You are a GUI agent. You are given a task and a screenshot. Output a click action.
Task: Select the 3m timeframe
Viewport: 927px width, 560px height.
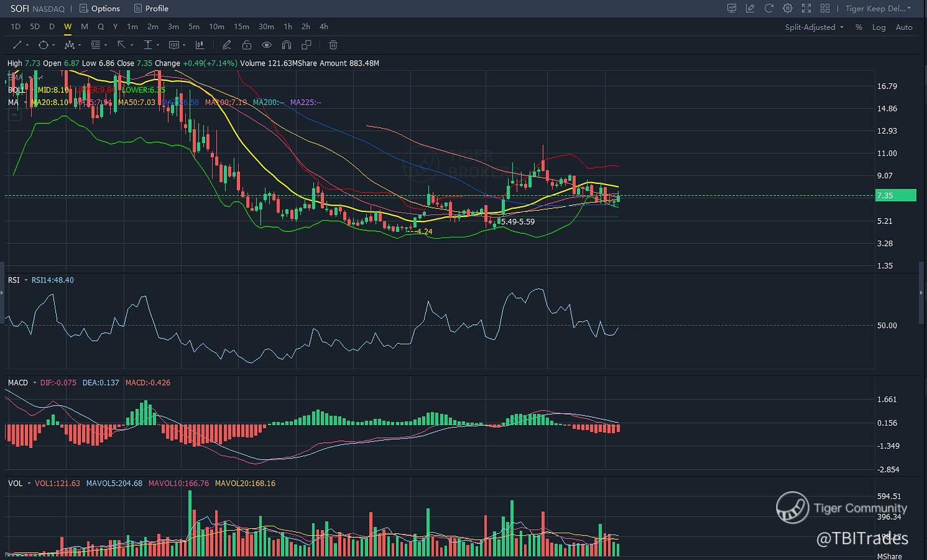[x=173, y=27]
